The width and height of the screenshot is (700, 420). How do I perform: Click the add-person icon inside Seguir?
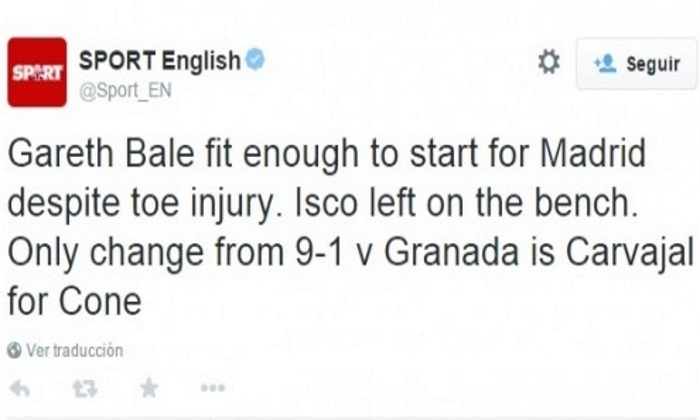click(x=603, y=64)
